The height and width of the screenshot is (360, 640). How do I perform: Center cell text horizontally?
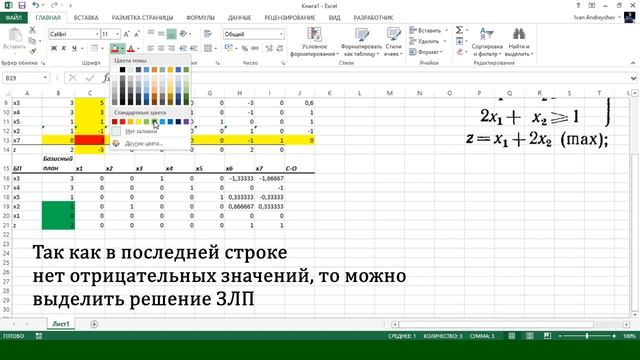[161, 49]
